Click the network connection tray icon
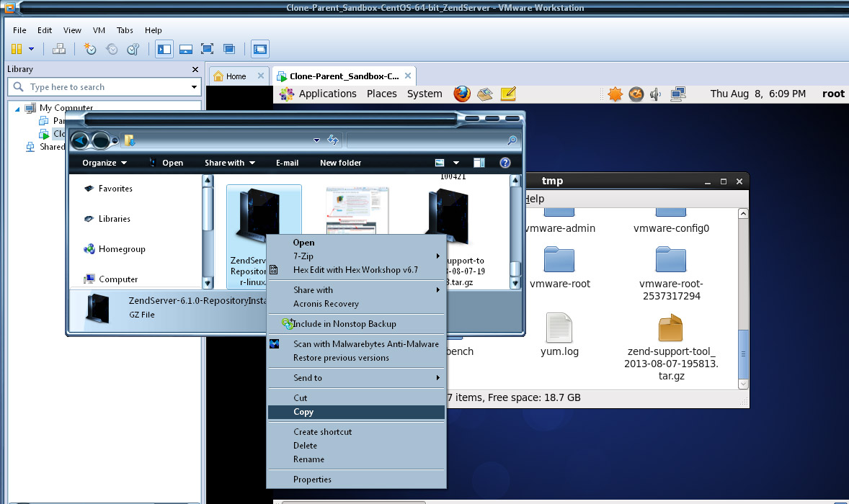This screenshot has width=849, height=504. tap(678, 94)
